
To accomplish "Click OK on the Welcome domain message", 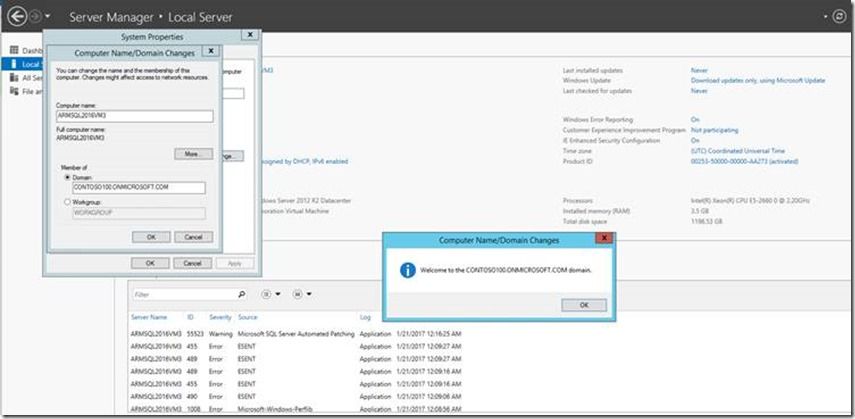I will (x=584, y=305).
